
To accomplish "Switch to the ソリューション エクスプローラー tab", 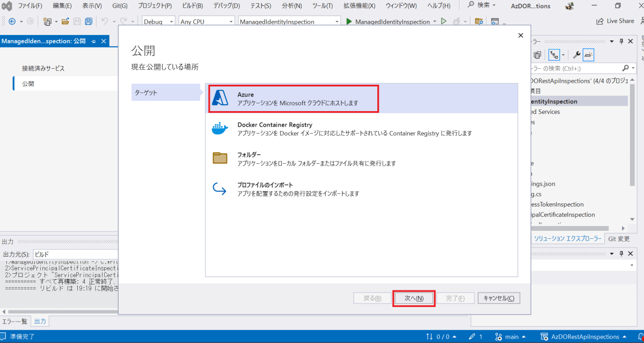I will (x=568, y=239).
